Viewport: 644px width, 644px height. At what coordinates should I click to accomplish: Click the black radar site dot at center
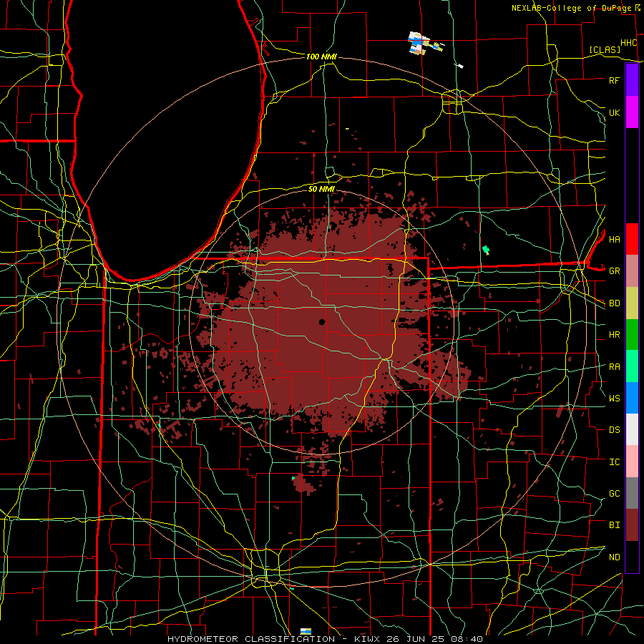[x=322, y=322]
